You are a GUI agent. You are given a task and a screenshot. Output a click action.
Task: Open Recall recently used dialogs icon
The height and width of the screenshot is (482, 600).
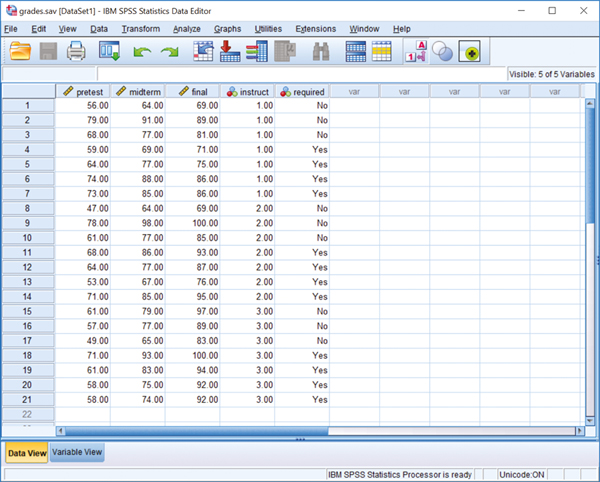[x=108, y=52]
